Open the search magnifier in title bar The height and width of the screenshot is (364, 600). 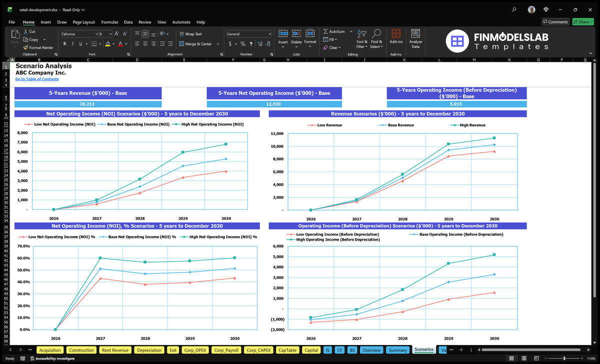coord(514,9)
